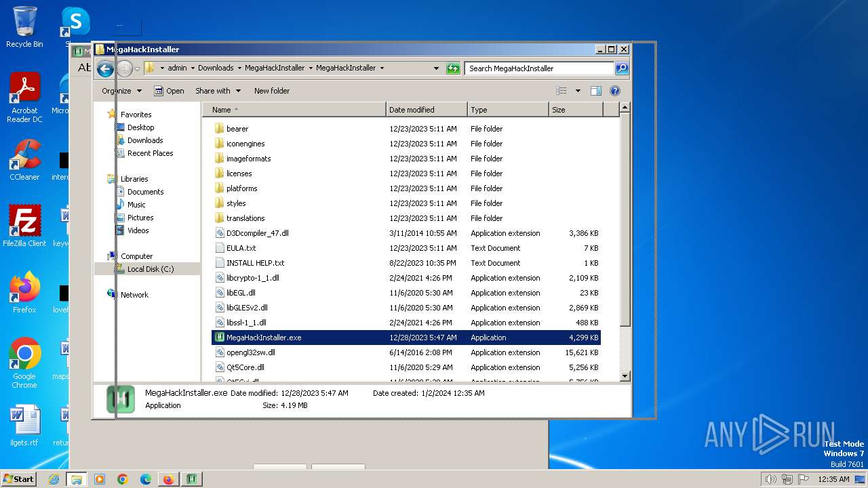This screenshot has height=488, width=868.
Task: Click the volume speaker tray icon
Action: tap(770, 479)
